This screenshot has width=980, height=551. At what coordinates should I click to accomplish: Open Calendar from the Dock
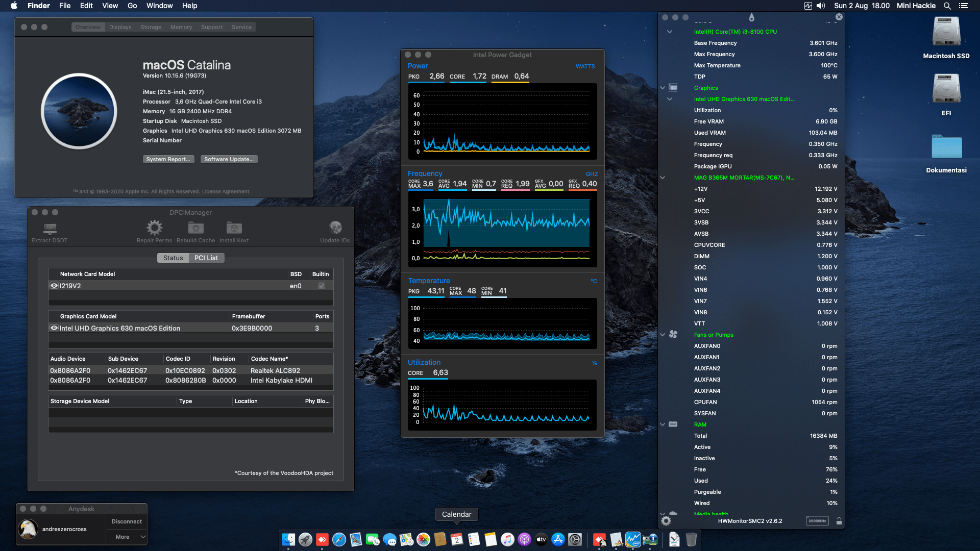456,539
